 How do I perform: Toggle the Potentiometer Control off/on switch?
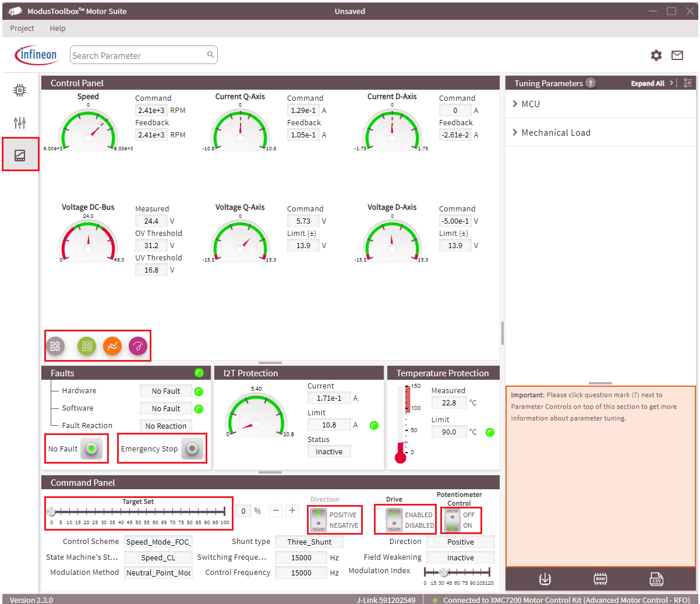click(452, 520)
